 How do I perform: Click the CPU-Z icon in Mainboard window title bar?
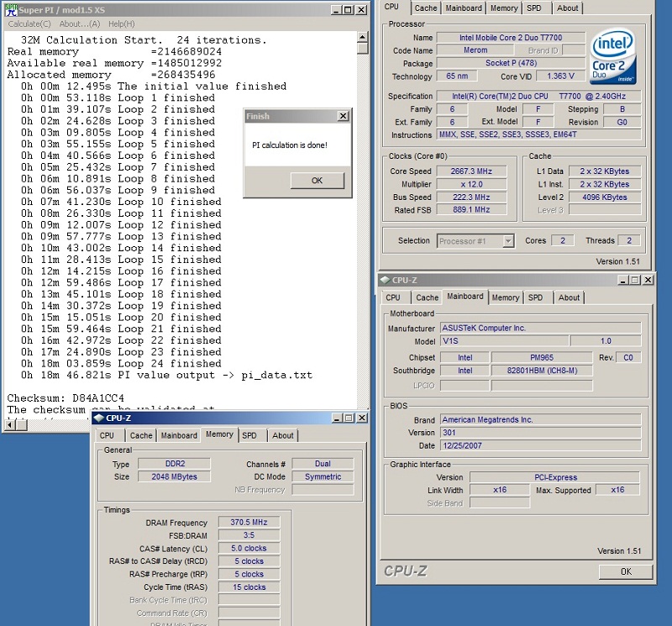[385, 280]
